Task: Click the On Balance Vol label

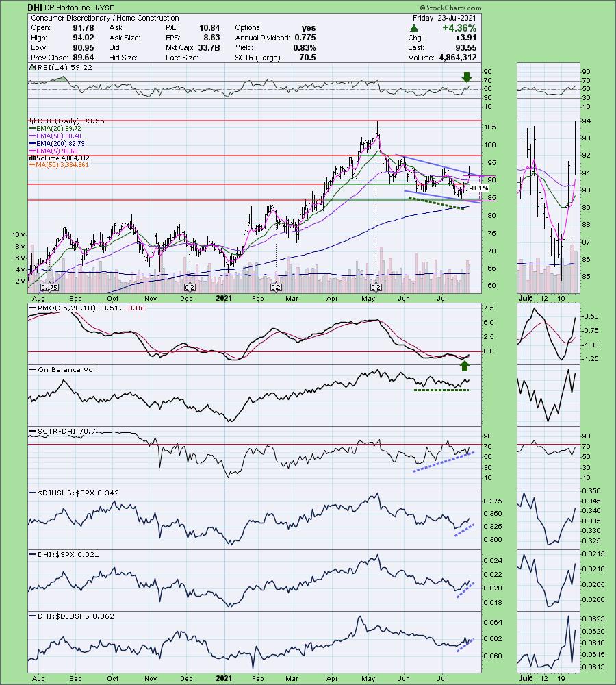Action: [66, 370]
